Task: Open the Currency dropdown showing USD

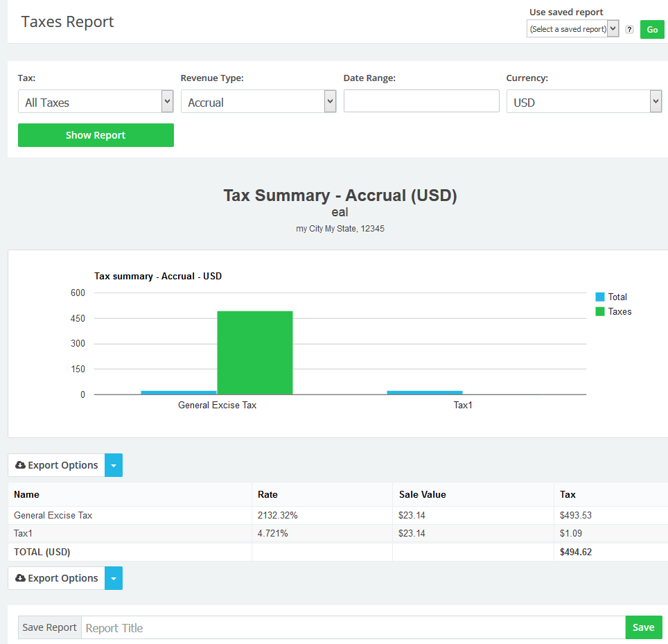Action: click(x=583, y=102)
